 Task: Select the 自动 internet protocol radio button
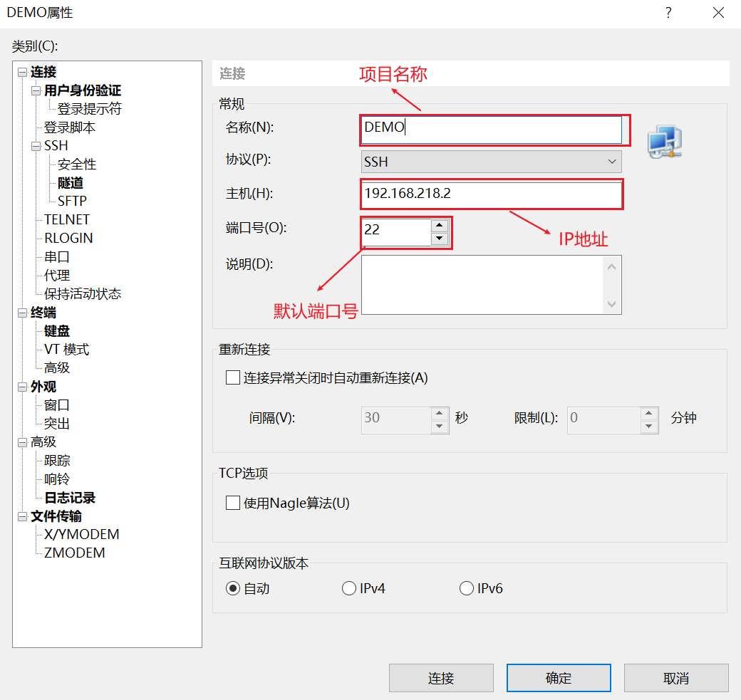click(232, 588)
